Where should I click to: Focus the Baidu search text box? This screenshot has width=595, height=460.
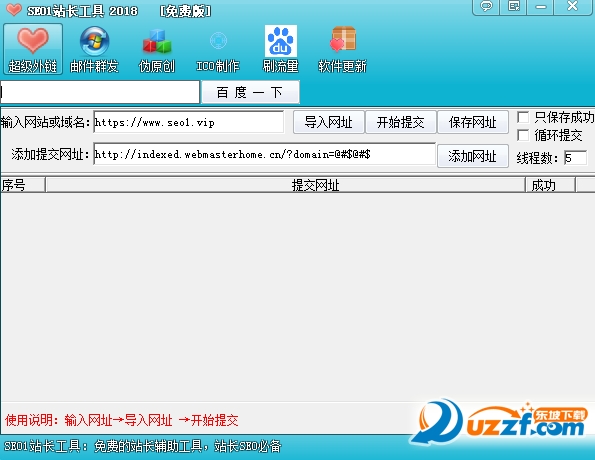pos(100,92)
